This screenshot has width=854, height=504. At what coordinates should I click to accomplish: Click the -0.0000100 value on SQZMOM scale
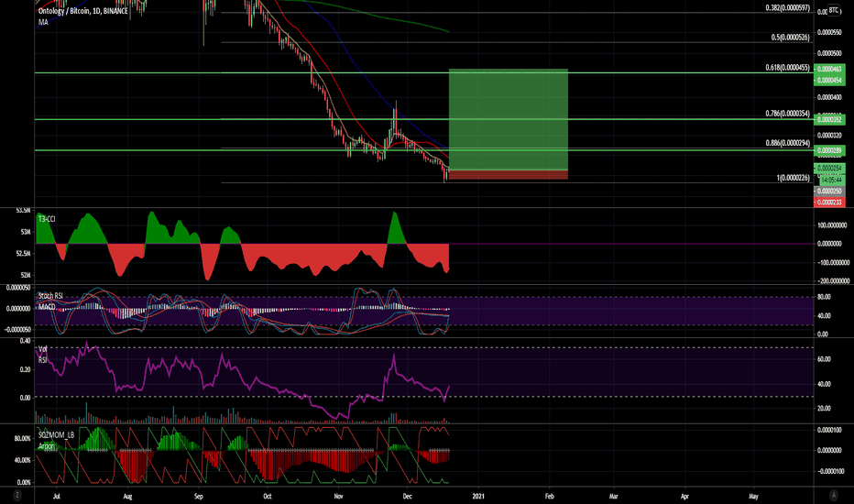pos(830,471)
